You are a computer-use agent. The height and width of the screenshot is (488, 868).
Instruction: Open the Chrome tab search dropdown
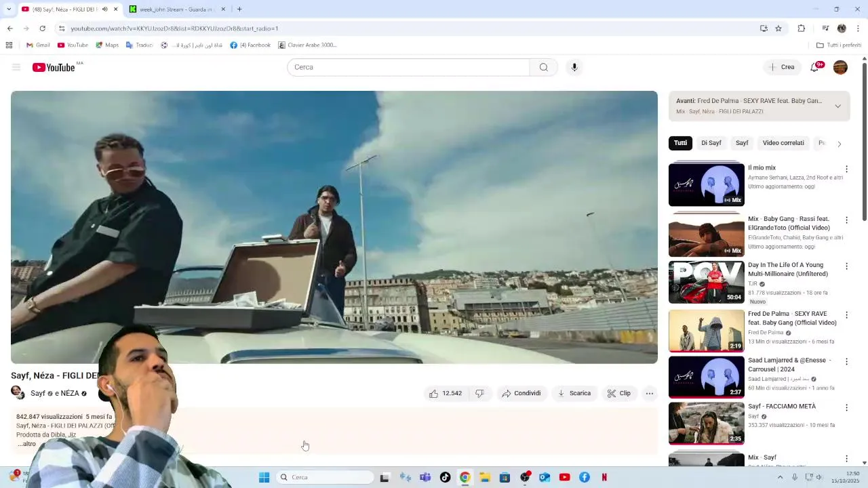[x=9, y=9]
